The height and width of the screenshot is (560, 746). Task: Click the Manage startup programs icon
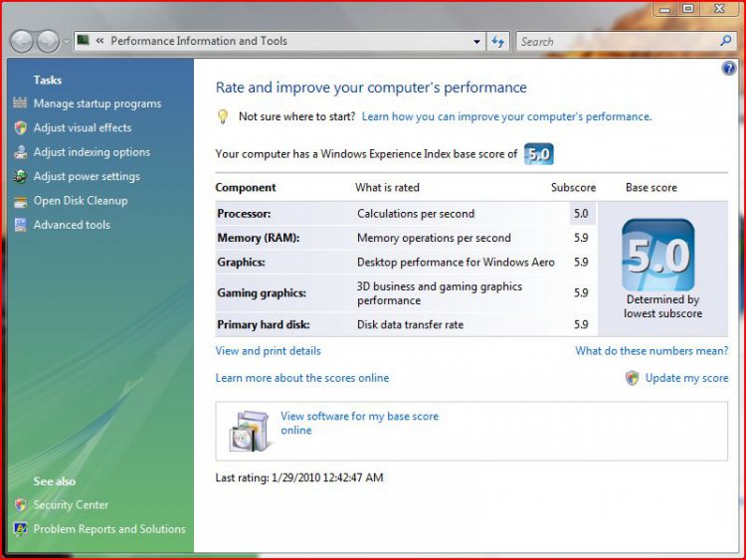coord(20,102)
